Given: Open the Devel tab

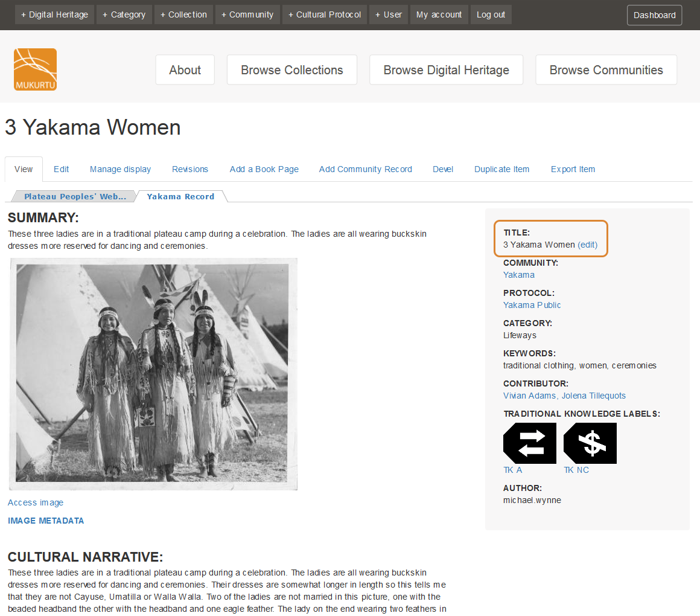Looking at the screenshot, I should pos(443,169).
